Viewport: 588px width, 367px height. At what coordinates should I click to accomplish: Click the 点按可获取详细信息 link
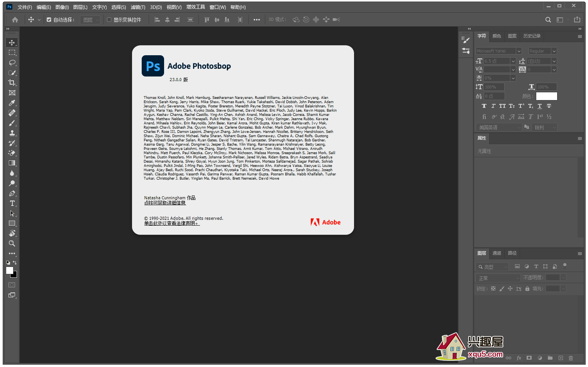pos(165,203)
